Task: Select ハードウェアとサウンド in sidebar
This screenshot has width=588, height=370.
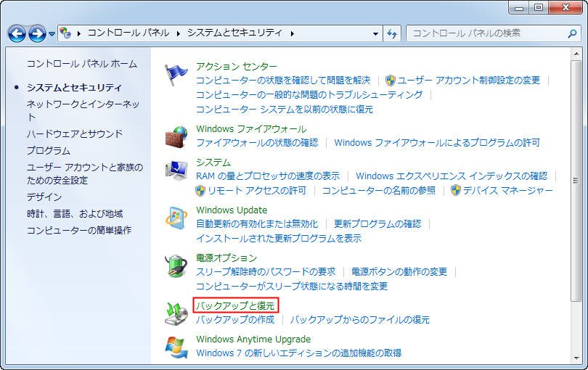Action: click(x=75, y=133)
